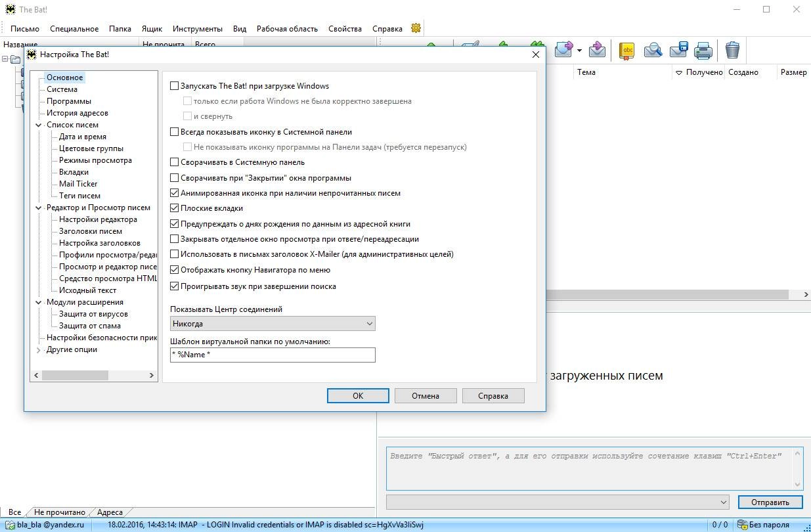Image resolution: width=811 pixels, height=532 pixels.
Task: Toggle Использовать заголовок X-Mailer checkbox
Action: coord(175,254)
